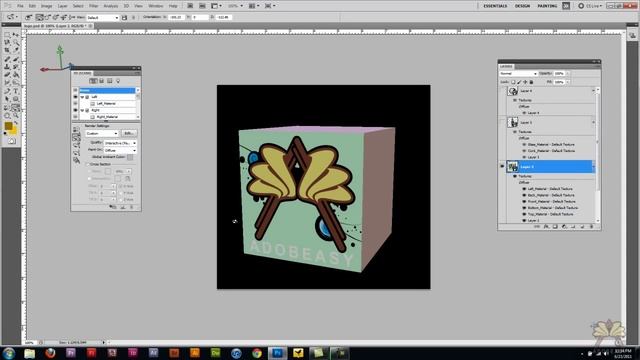640x360 pixels.
Task: Toggle visibility of Right mesh in 3D panel
Action: pos(75,110)
